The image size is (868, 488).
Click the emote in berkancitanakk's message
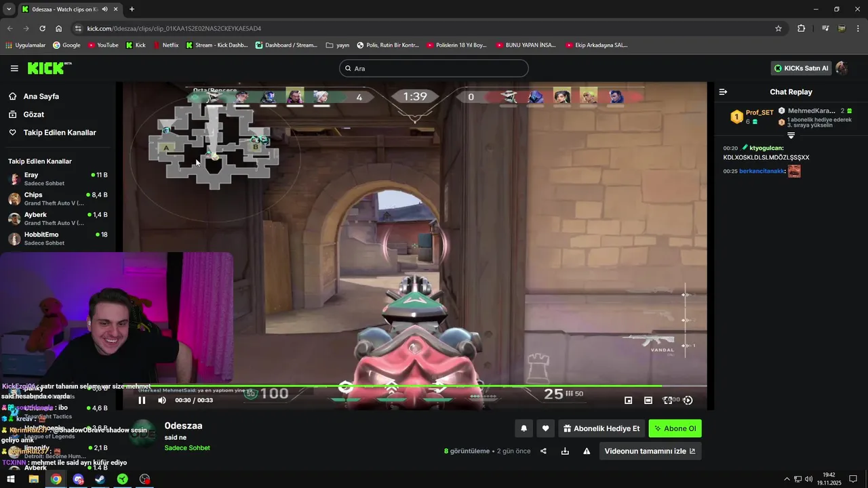click(794, 171)
